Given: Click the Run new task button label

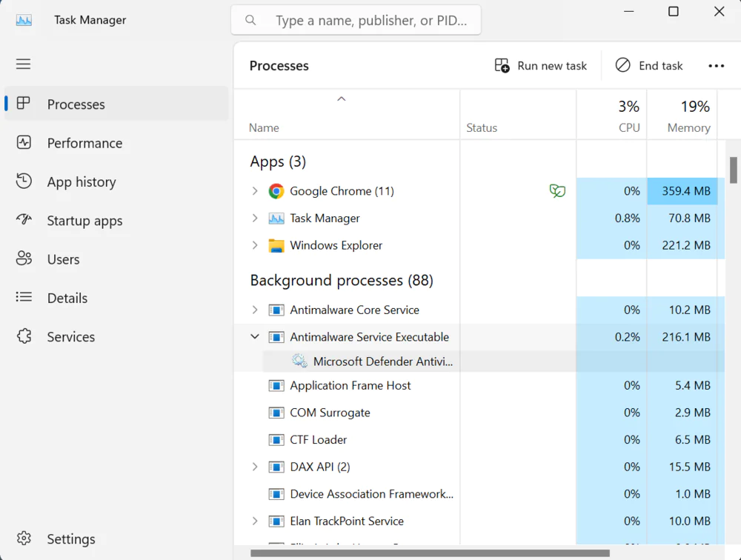Looking at the screenshot, I should coord(552,66).
